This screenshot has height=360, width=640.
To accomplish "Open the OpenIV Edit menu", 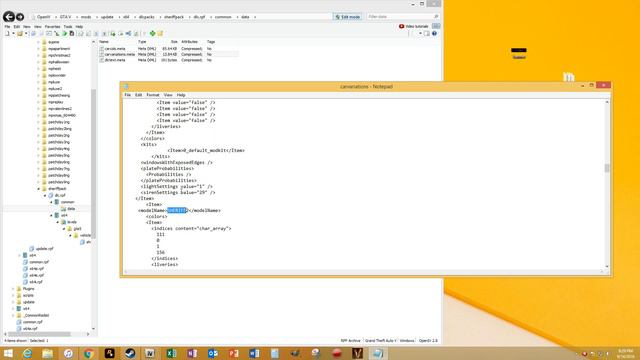I will point(17,27).
